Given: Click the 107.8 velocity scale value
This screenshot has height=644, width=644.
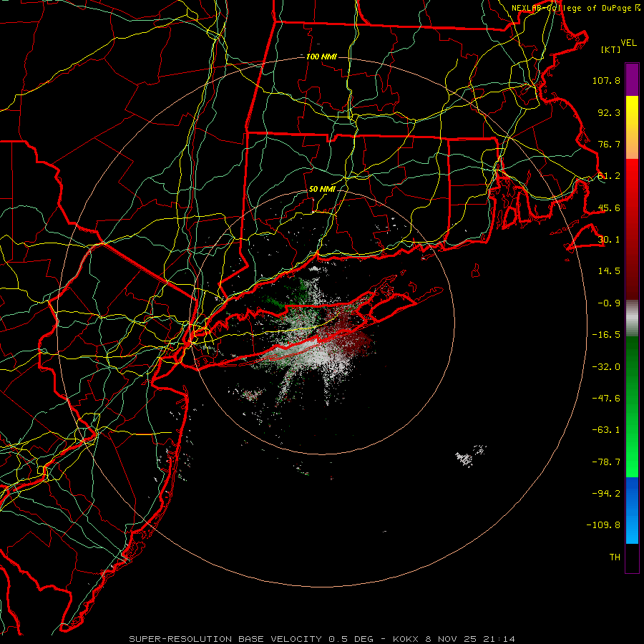Looking at the screenshot, I should (606, 80).
